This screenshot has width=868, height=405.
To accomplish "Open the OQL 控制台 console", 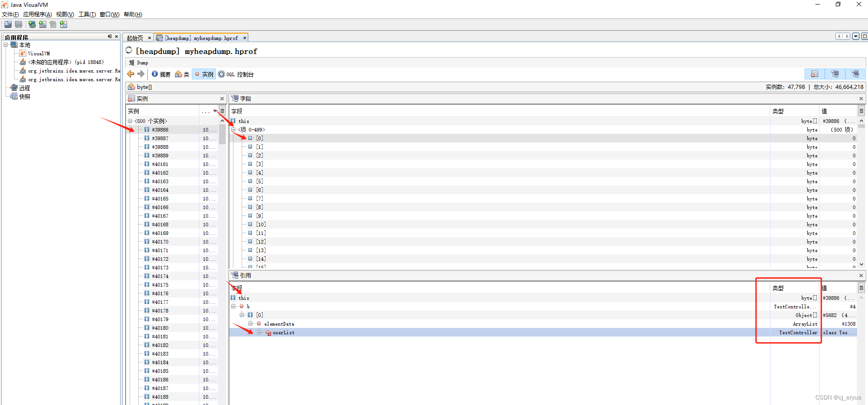I will coord(236,74).
